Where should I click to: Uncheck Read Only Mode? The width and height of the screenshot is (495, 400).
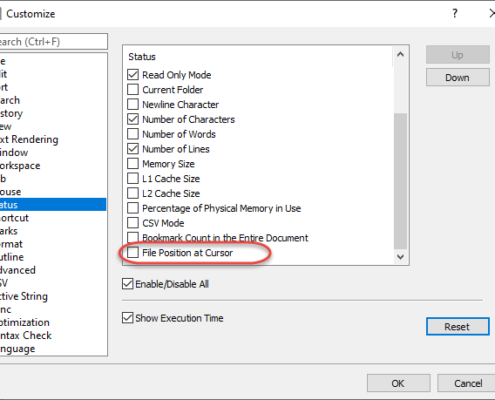point(133,74)
